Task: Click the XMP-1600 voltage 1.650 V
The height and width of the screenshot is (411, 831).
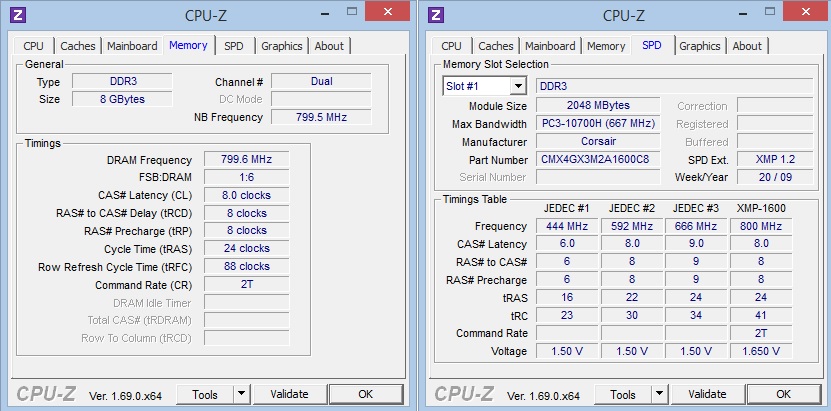Action: tap(761, 351)
